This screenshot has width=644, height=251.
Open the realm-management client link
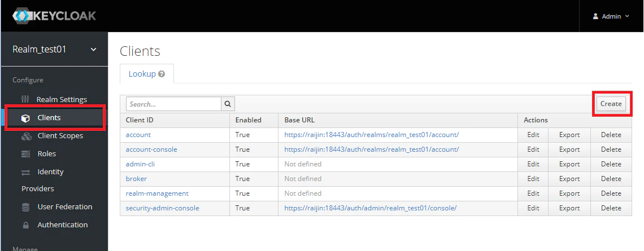tap(157, 193)
